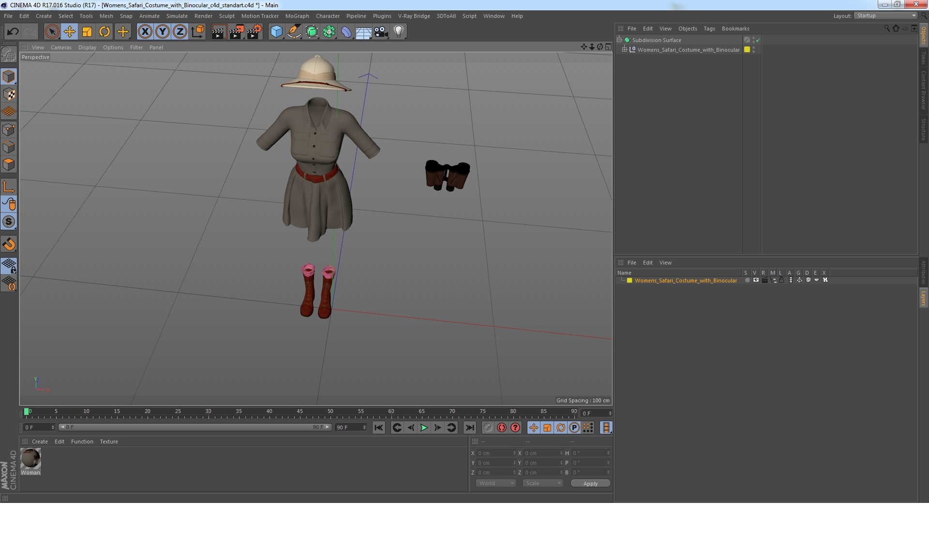Add a Camera object

(x=381, y=32)
